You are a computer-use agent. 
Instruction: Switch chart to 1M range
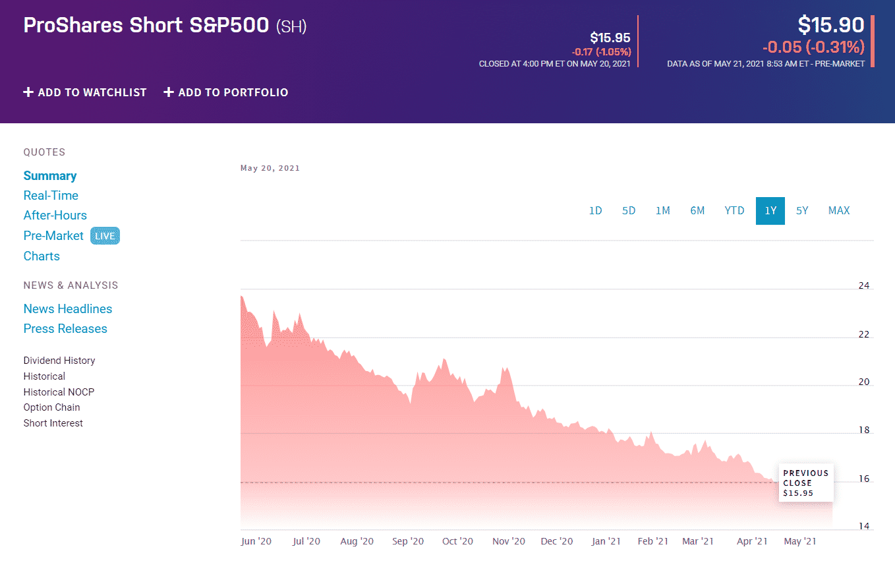click(663, 211)
